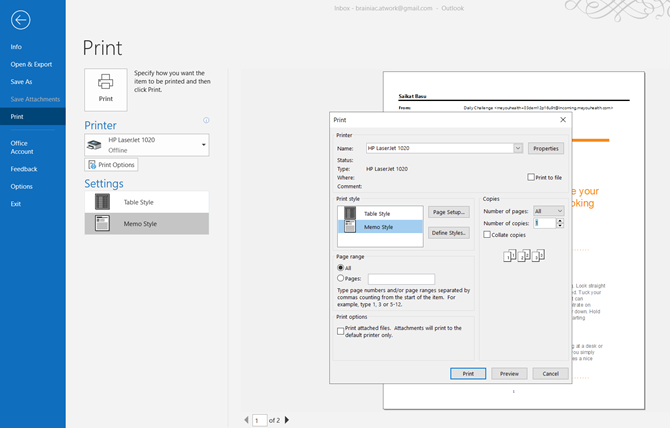Screen dimensions: 670x428
Task: Click Exit in the sidebar
Action: (x=16, y=204)
